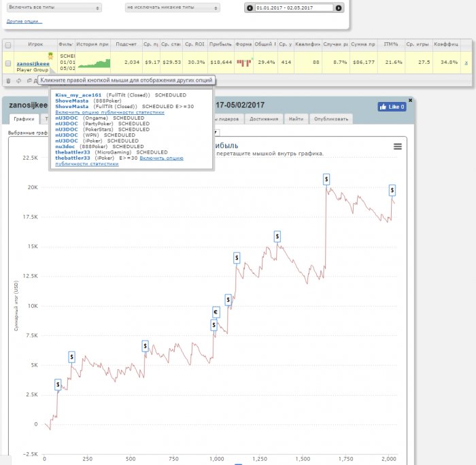The width and height of the screenshot is (476, 465).
Task: Click Kiss_my_ace161 in player list popup
Action: tap(78, 96)
